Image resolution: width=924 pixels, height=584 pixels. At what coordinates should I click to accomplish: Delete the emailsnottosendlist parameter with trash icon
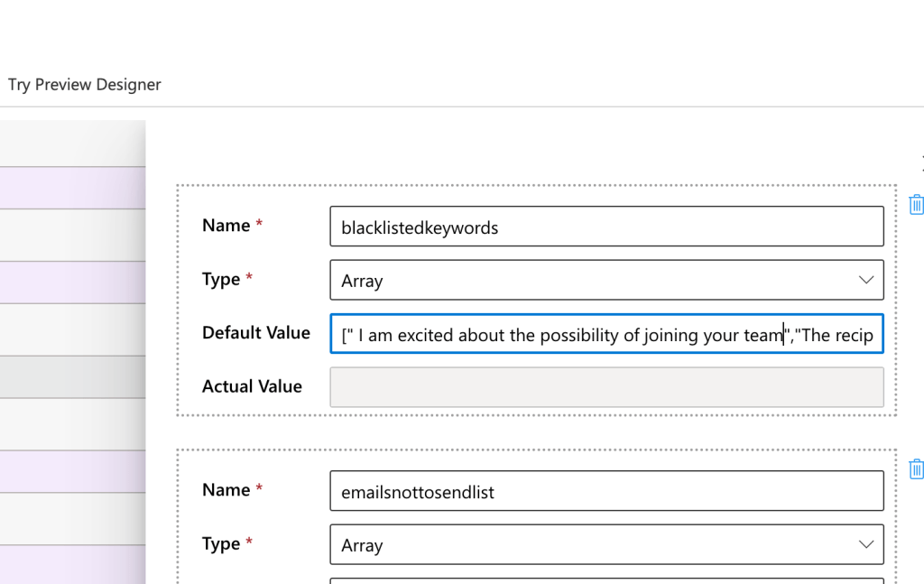[x=917, y=469]
